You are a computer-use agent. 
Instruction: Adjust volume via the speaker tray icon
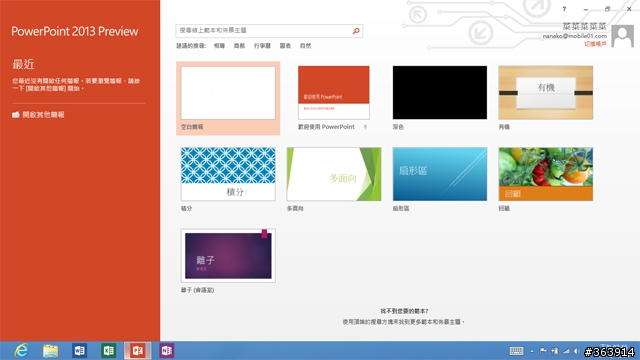576,351
